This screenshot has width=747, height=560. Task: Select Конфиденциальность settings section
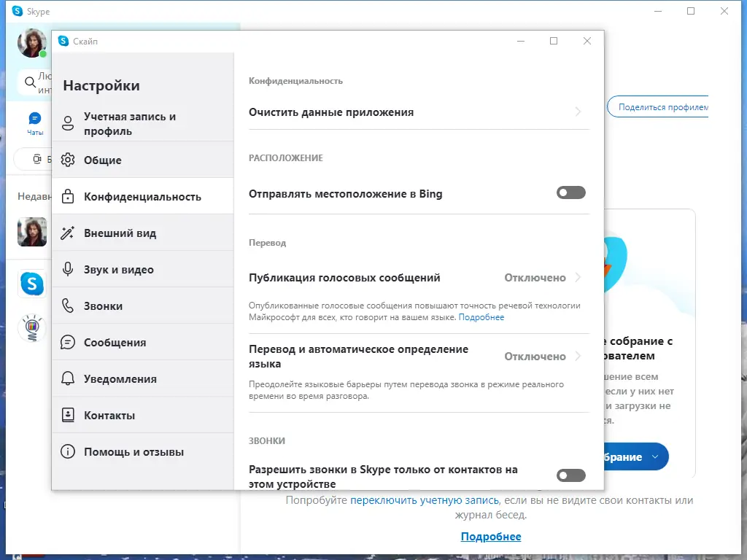click(x=142, y=196)
